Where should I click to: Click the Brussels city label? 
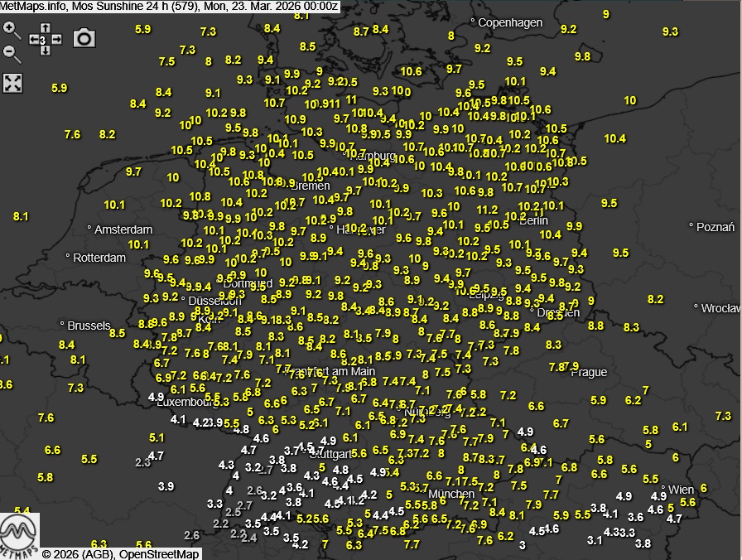88,326
